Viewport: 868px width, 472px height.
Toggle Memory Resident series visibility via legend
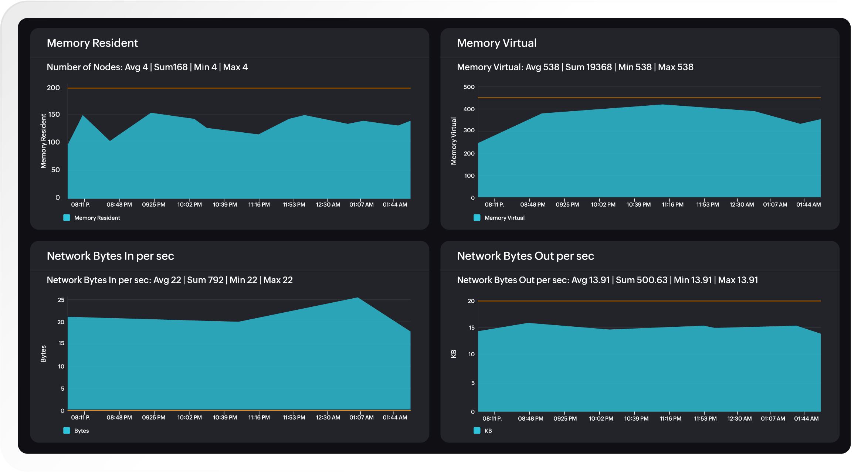97,217
